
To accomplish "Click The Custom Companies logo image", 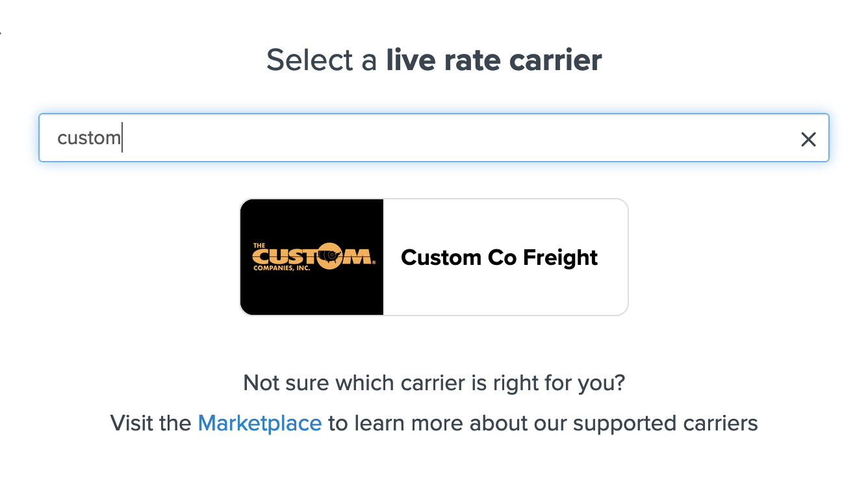I will point(312,257).
